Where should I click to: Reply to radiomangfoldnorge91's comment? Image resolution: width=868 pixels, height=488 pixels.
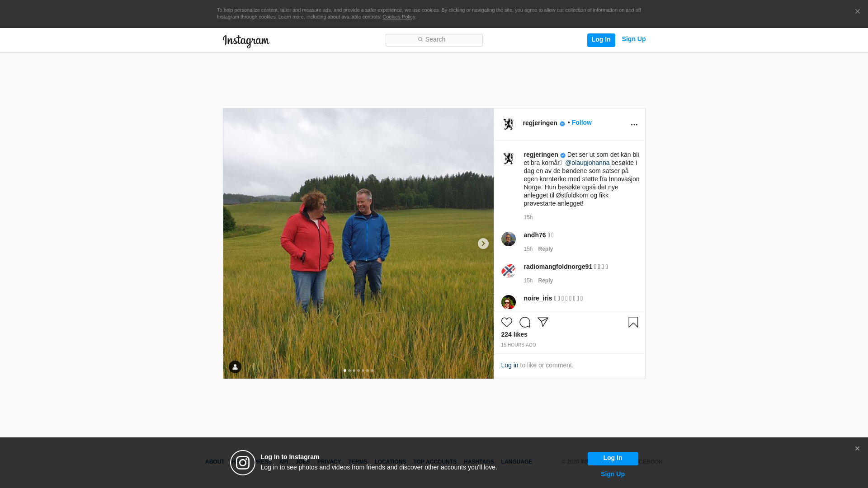pos(545,281)
